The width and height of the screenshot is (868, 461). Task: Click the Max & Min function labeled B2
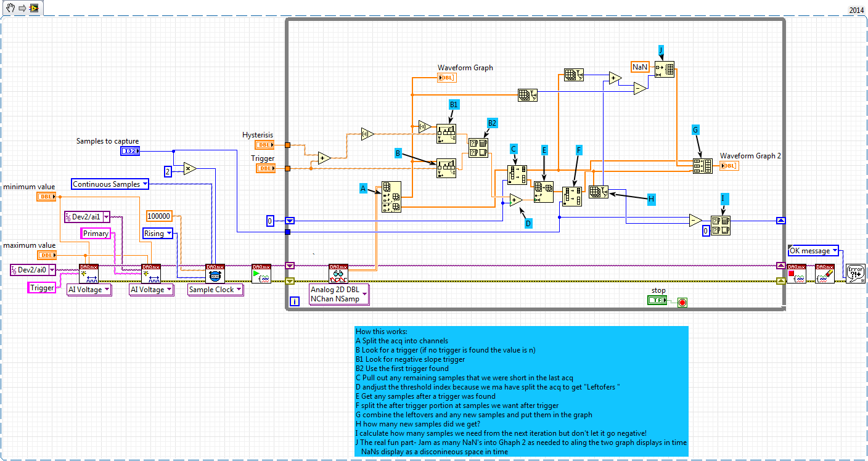pos(478,147)
